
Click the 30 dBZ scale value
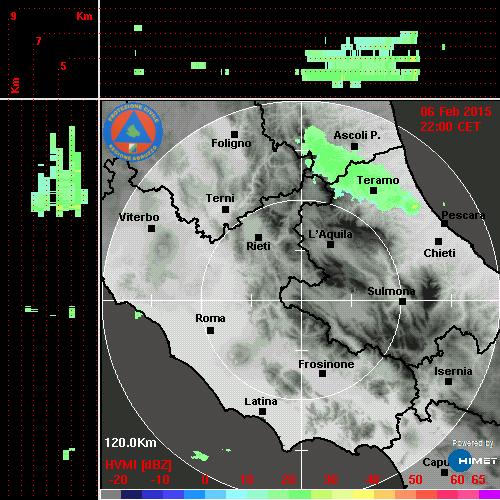330,480
